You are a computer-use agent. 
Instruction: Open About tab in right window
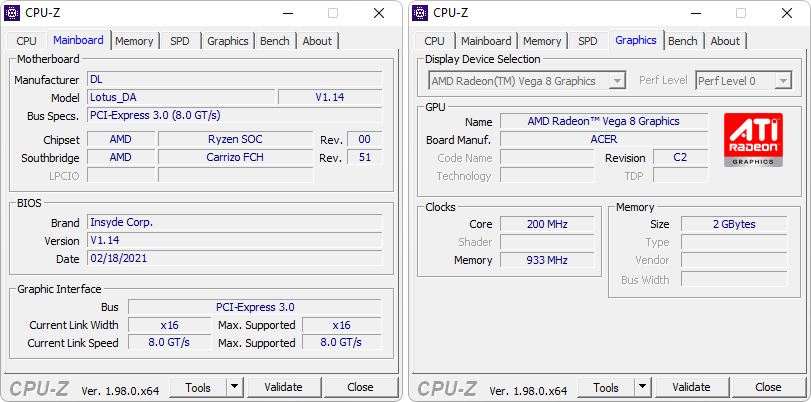click(725, 41)
